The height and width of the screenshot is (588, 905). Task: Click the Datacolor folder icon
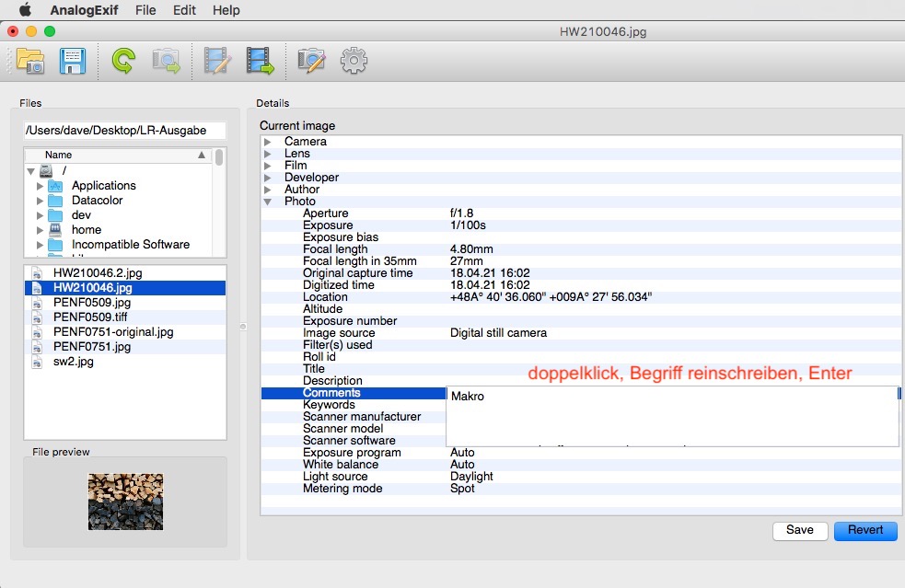point(55,201)
